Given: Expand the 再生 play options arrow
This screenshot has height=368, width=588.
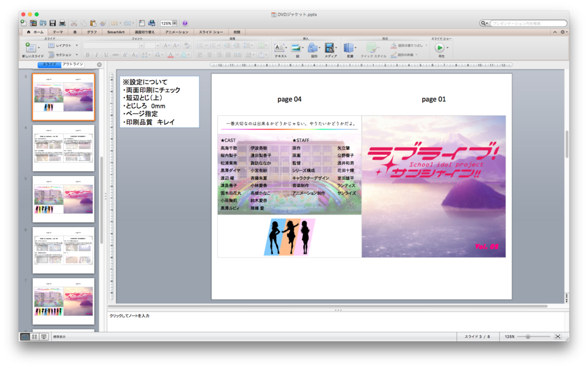Looking at the screenshot, I should tap(448, 48).
